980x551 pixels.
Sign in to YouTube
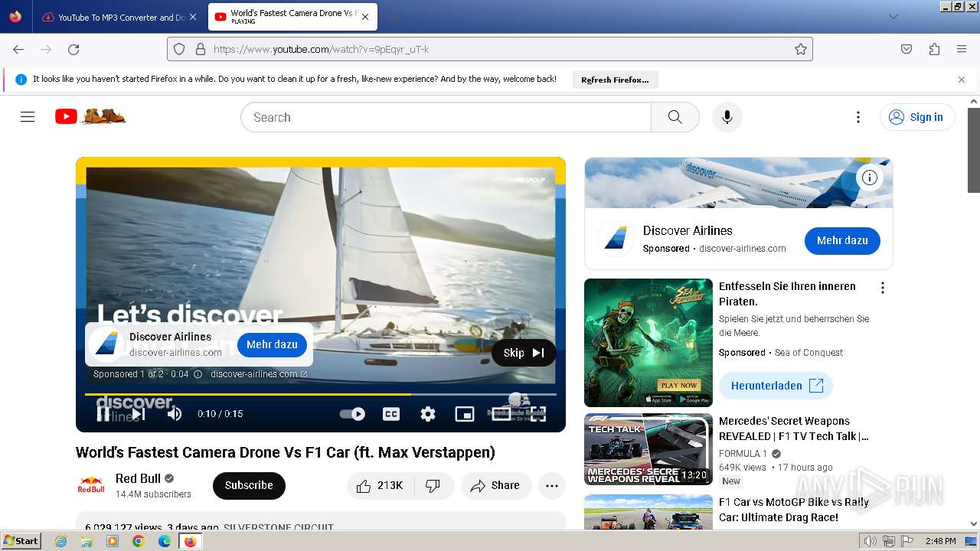[916, 117]
